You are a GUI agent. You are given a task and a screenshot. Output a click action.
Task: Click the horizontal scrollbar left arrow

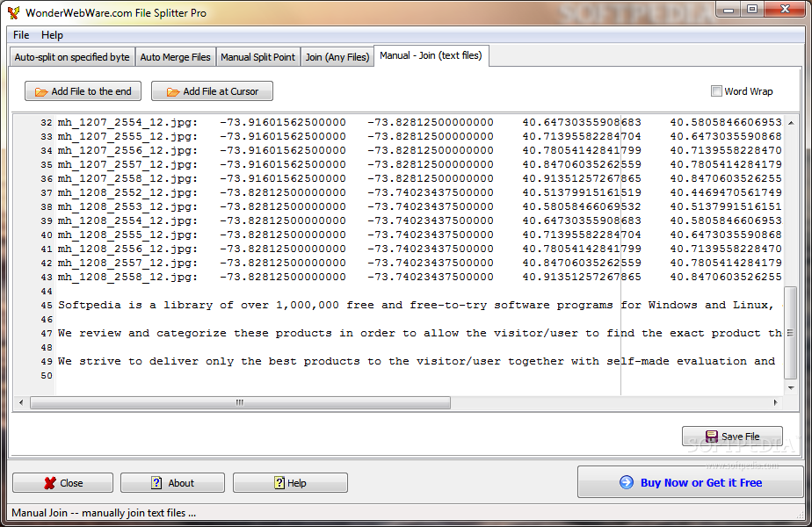click(21, 402)
